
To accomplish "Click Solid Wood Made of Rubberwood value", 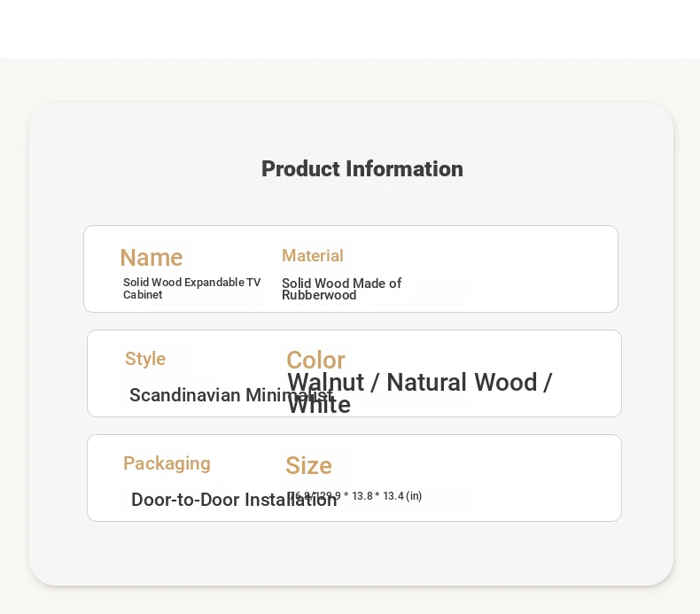I will tap(341, 289).
